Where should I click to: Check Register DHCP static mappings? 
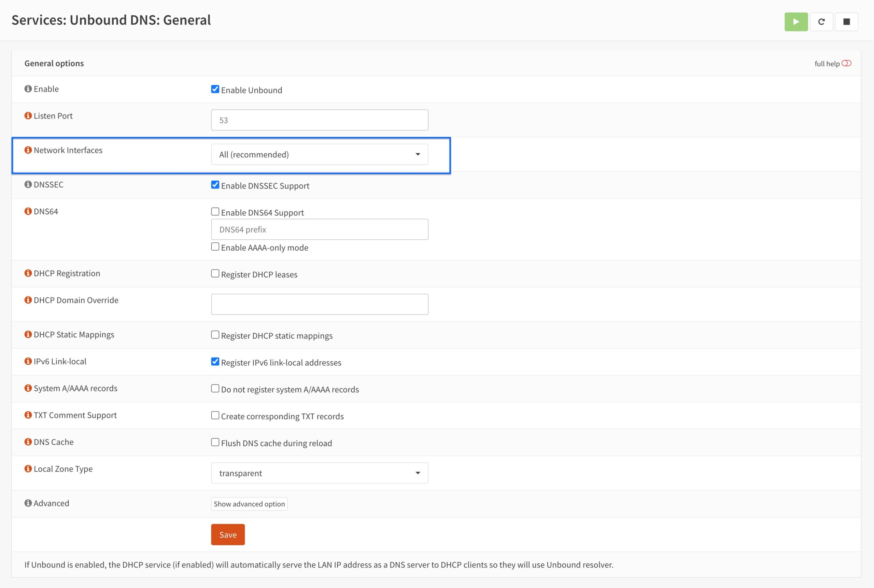[x=215, y=335]
